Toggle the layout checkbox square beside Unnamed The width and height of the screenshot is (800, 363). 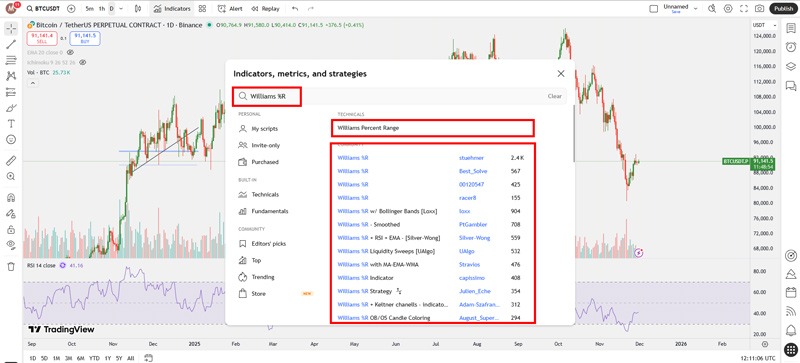654,9
